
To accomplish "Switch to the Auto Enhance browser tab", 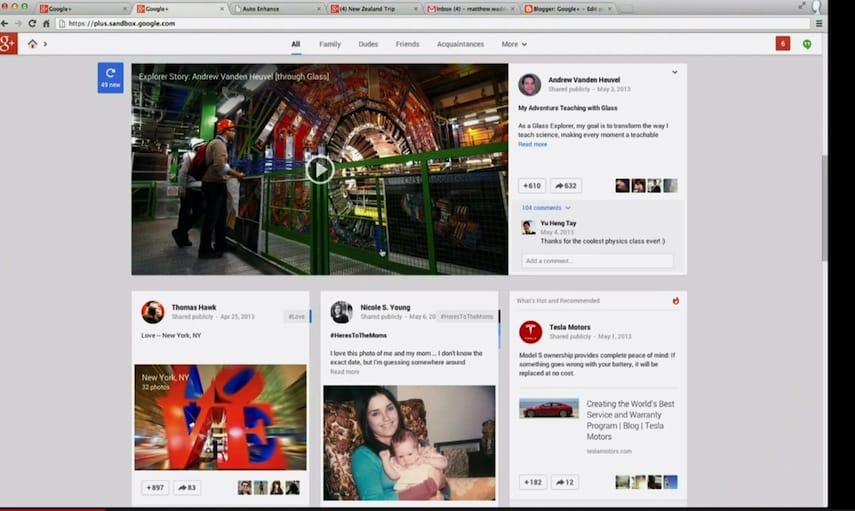I will click(x=277, y=9).
